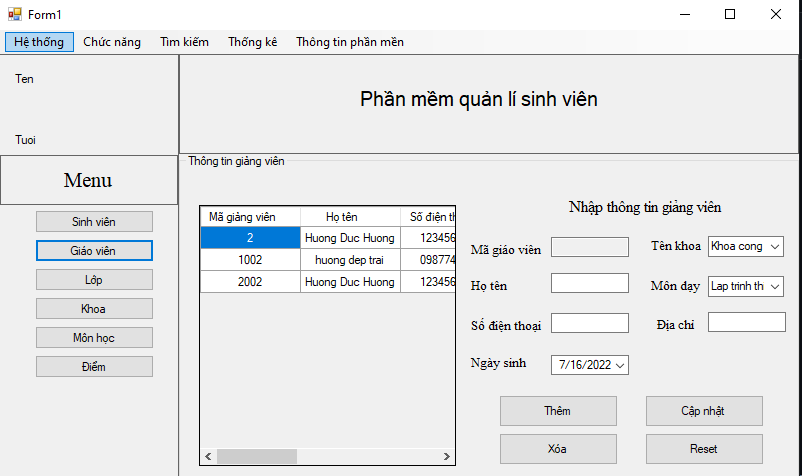Click the Reset button
Viewport: 802px width, 476px height.
tap(704, 449)
